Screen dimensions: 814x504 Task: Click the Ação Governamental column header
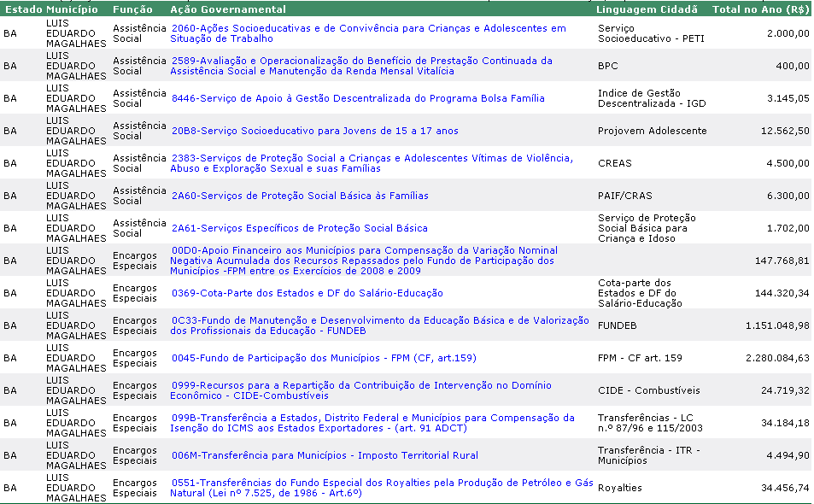(228, 9)
